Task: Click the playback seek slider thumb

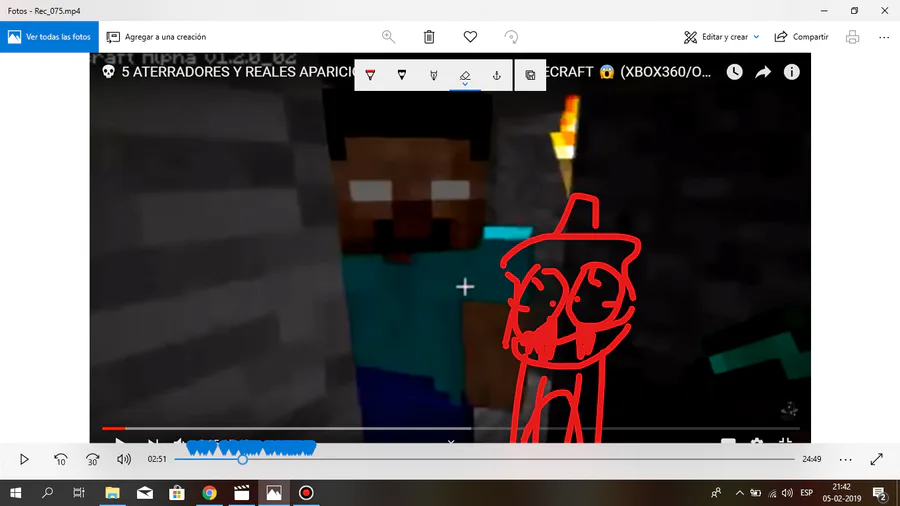Action: pyautogui.click(x=243, y=460)
